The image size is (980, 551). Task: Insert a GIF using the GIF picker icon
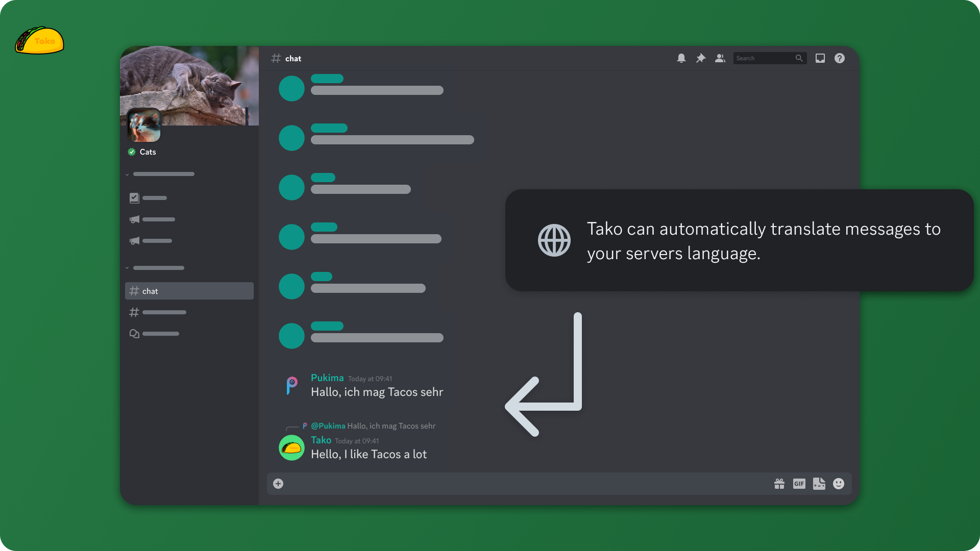click(799, 483)
